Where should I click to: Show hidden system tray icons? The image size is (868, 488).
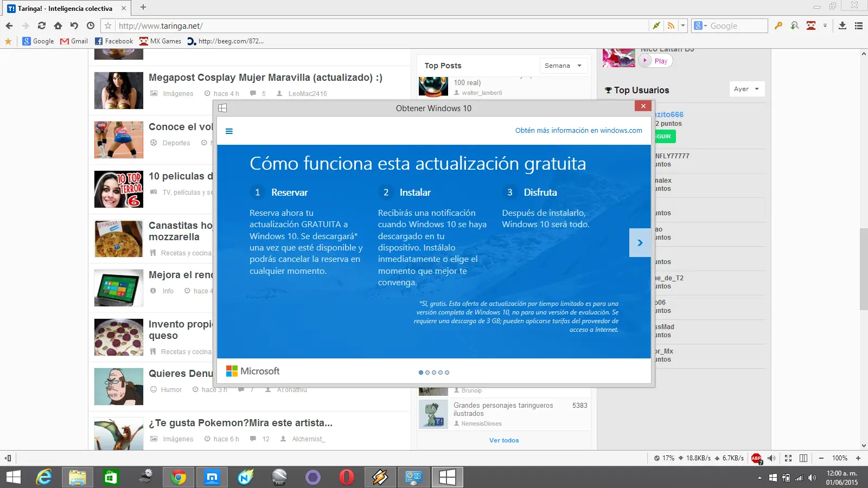coord(759,478)
